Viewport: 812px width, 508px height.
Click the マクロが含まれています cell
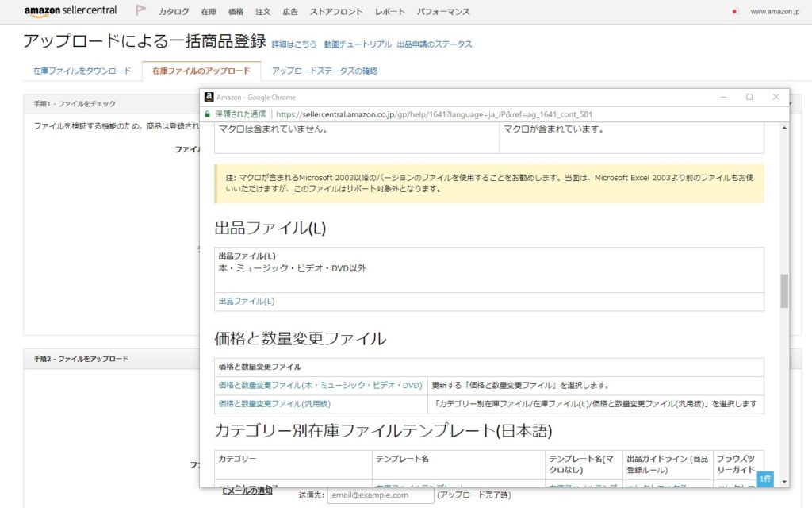[632, 138]
